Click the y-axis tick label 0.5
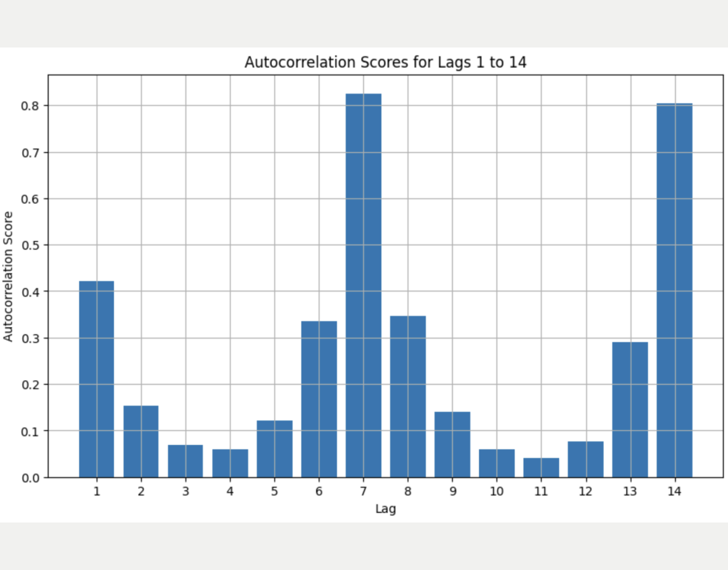Viewport: 728px width, 570px height. click(30, 245)
